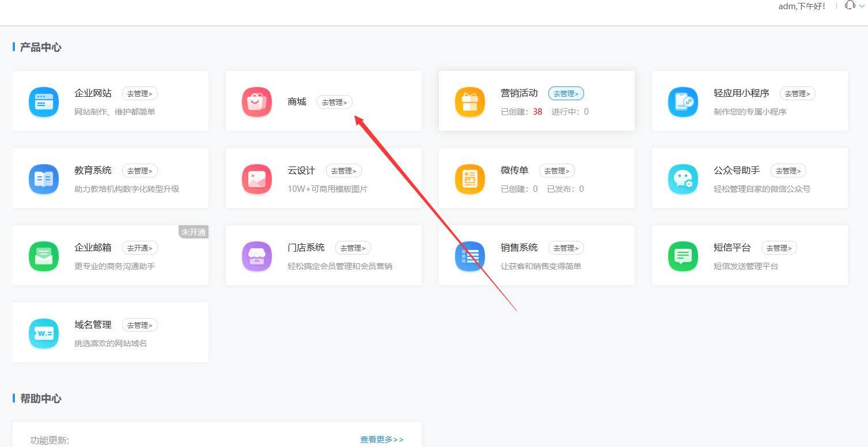The image size is (868, 447).
Task: Click the adm,下午好! greeting text
Action: pyautogui.click(x=802, y=6)
